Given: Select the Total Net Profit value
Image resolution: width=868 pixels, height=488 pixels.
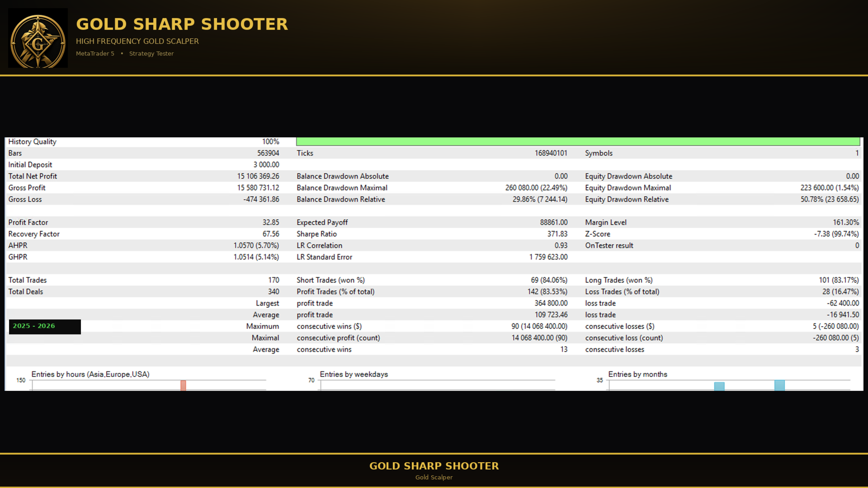Looking at the screenshot, I should click(258, 176).
